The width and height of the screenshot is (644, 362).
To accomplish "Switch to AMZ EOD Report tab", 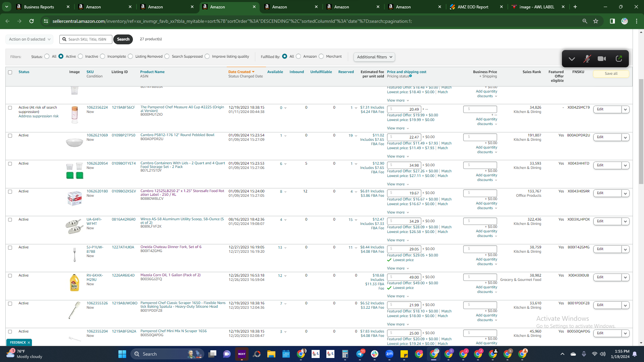I will point(473,7).
